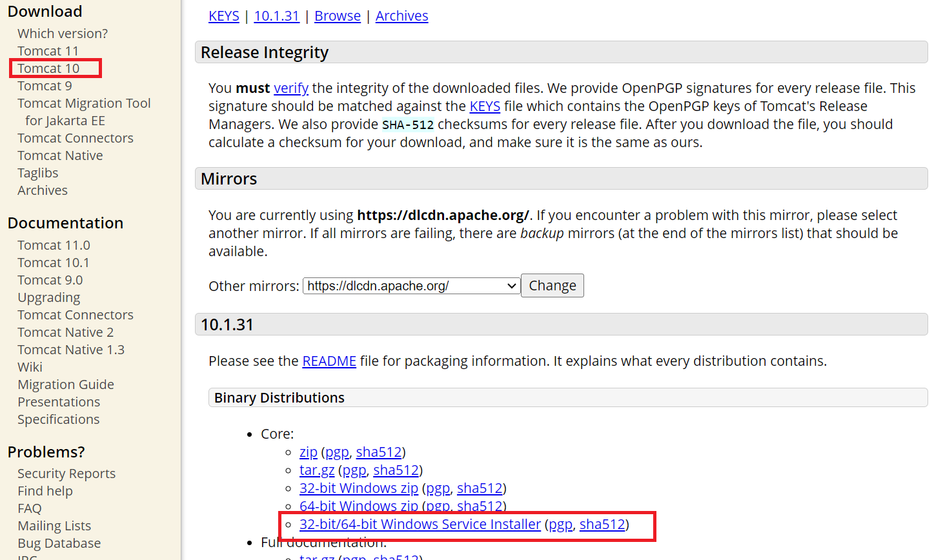Open Tomcat Native 2 documentation
Viewport: 943px width, 560px height.
pos(65,332)
